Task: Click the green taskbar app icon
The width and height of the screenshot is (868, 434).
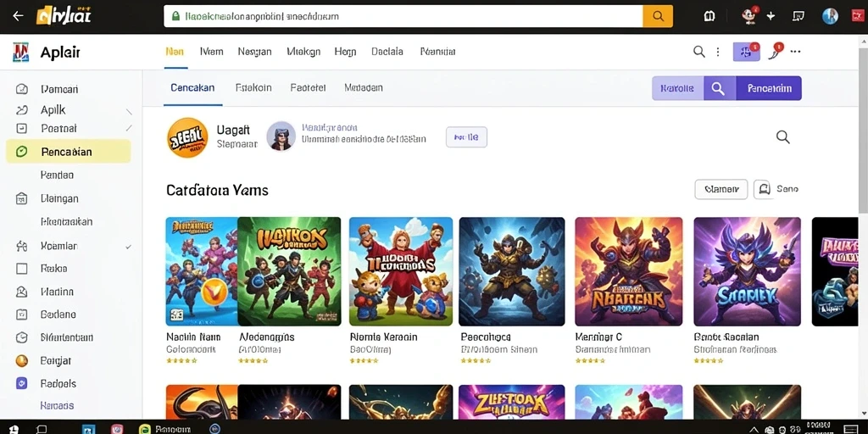Action: pos(145,429)
